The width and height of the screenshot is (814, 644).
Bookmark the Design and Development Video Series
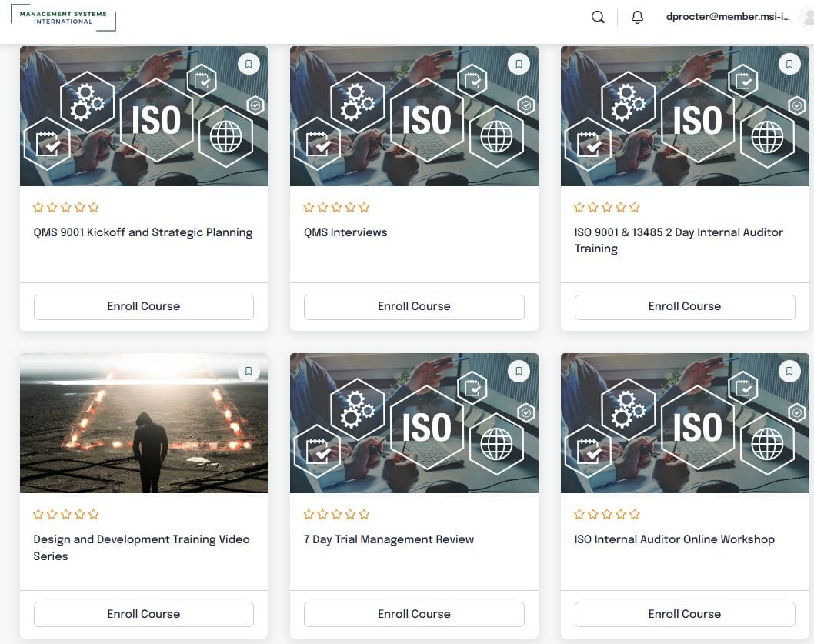point(249,372)
